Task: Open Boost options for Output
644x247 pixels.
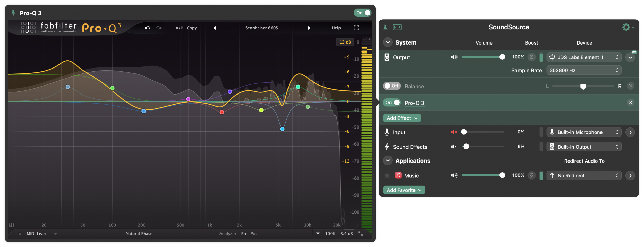Action: (531, 57)
